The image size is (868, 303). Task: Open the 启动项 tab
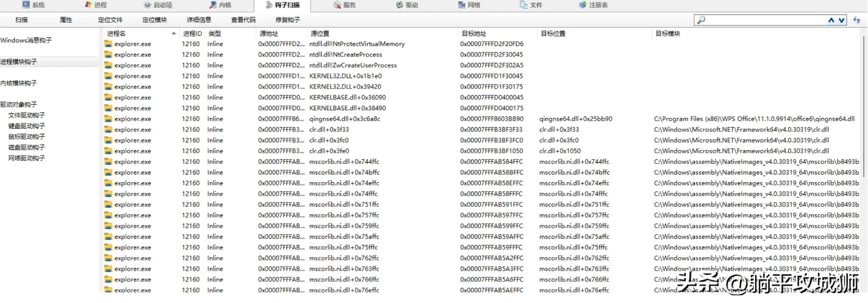[x=158, y=5]
